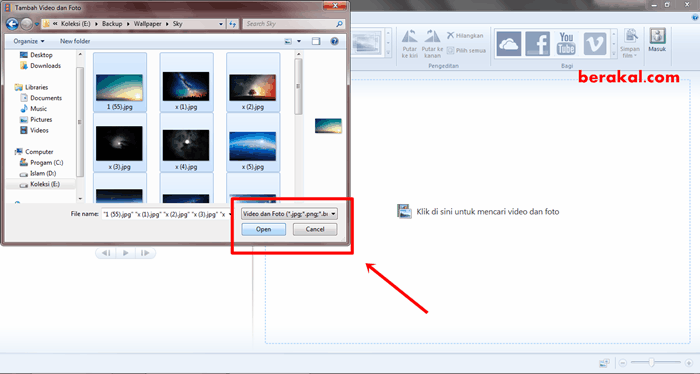Select Downloads in navigation pane

(41, 66)
